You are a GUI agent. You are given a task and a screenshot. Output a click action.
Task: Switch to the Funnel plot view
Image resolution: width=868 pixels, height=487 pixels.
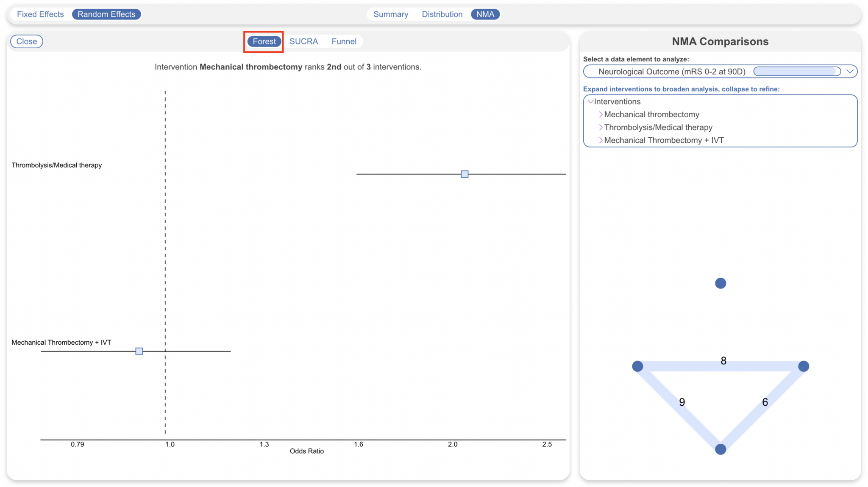click(x=344, y=41)
